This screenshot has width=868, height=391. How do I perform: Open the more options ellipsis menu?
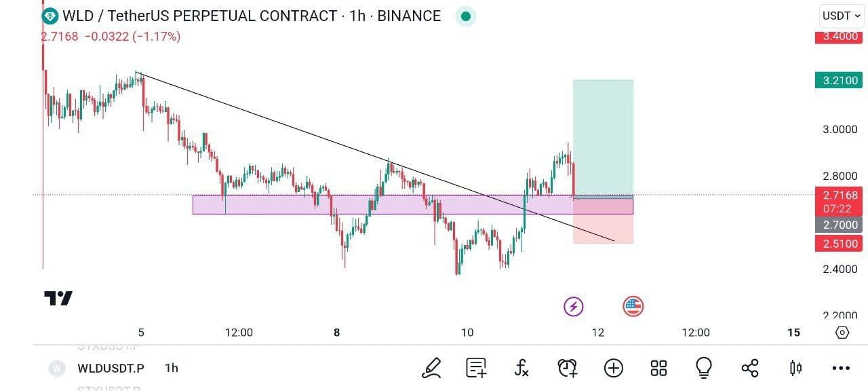840,368
